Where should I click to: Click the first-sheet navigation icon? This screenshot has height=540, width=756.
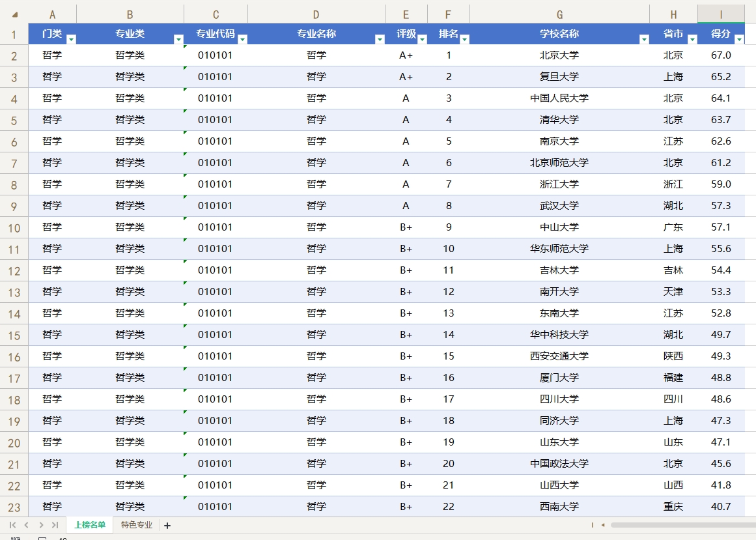click(12, 524)
